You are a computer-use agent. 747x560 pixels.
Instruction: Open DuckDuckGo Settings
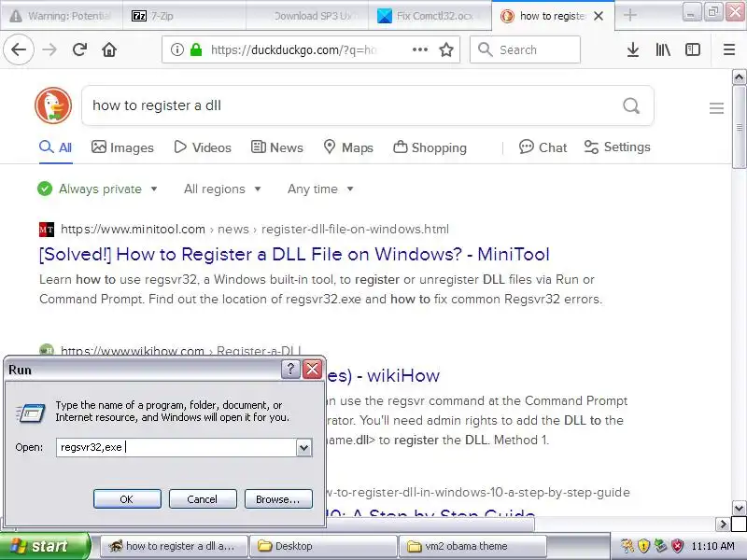(617, 147)
